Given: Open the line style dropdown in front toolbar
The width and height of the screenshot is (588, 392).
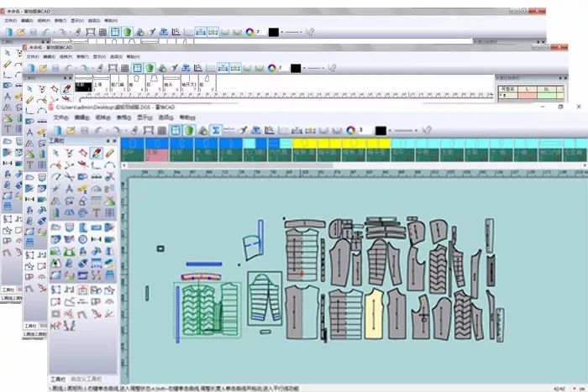Looking at the screenshot, I should [x=406, y=130].
